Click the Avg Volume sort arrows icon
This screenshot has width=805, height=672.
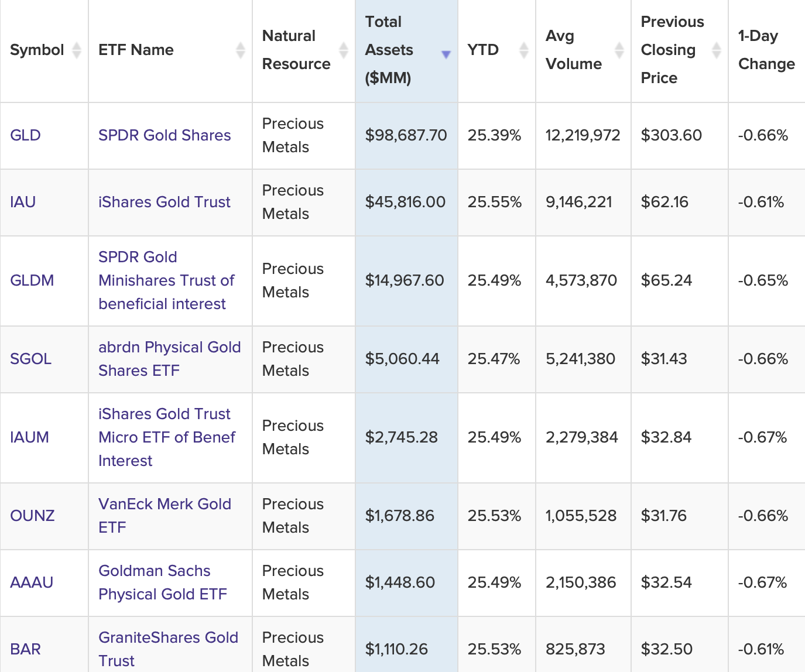tap(619, 50)
